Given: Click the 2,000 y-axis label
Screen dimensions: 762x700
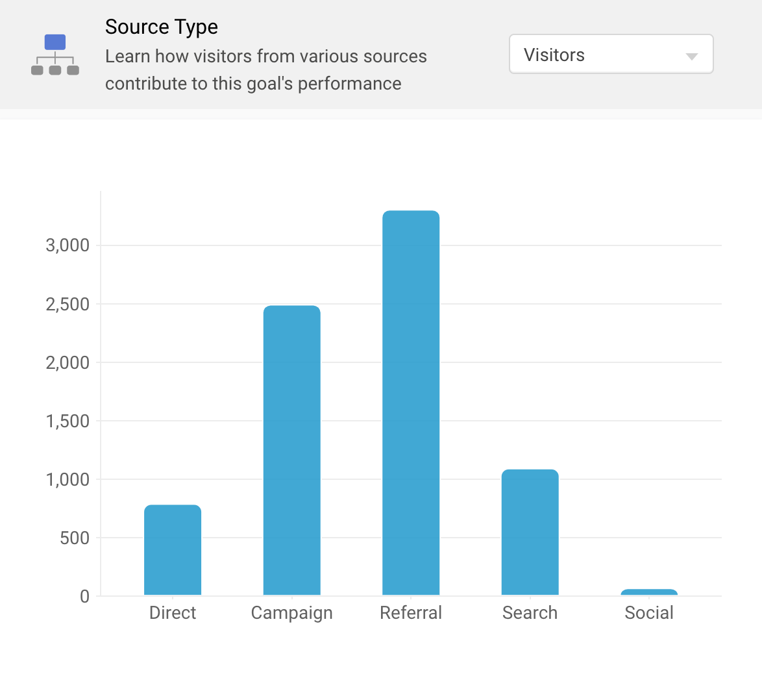Looking at the screenshot, I should pyautogui.click(x=68, y=362).
